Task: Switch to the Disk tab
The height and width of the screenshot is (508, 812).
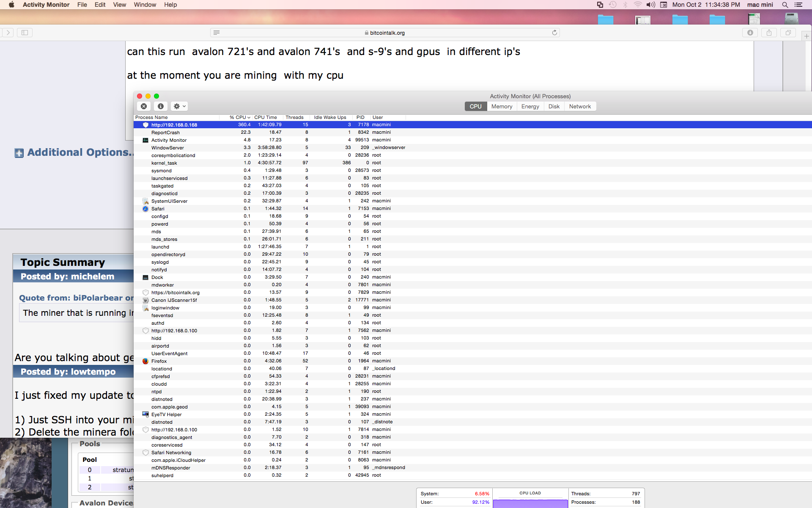Action: (x=554, y=106)
